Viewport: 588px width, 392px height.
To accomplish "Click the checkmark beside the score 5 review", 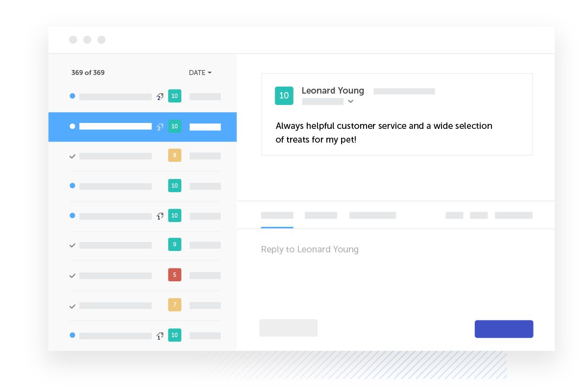I will point(72,275).
